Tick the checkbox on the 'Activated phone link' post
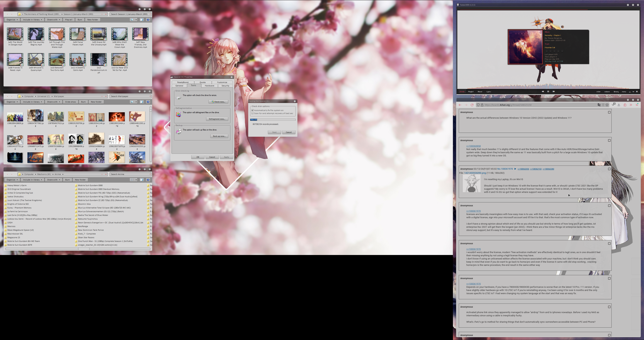This screenshot has height=340, width=644. click(x=609, y=307)
